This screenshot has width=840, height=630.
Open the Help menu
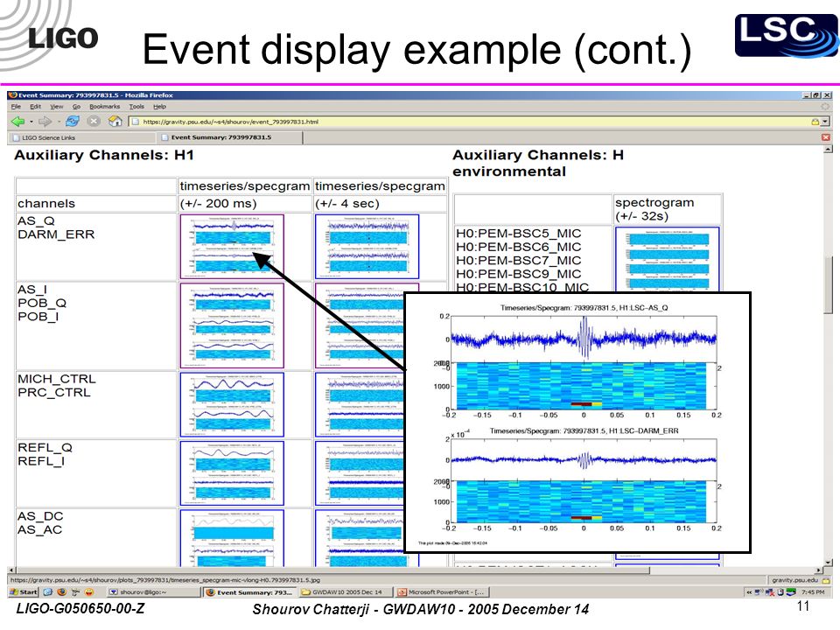(159, 107)
